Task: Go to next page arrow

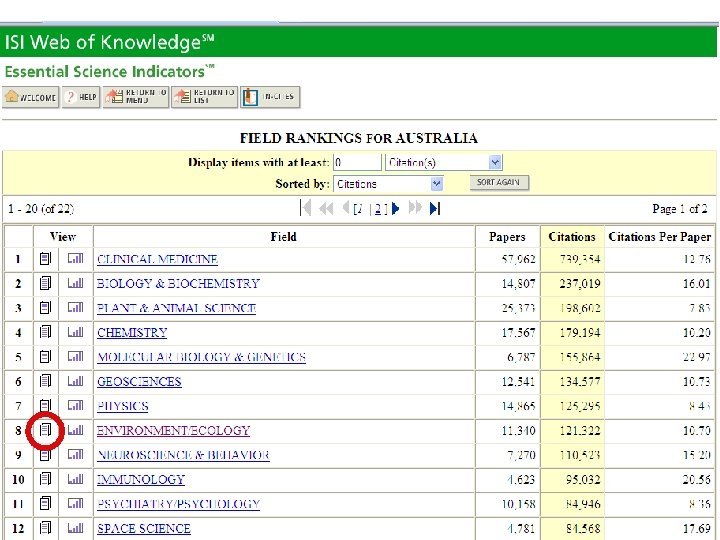Action: pyautogui.click(x=395, y=209)
